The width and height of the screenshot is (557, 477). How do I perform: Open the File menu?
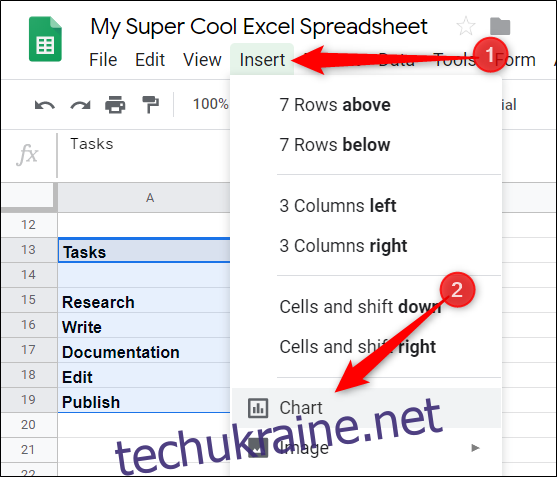click(103, 60)
